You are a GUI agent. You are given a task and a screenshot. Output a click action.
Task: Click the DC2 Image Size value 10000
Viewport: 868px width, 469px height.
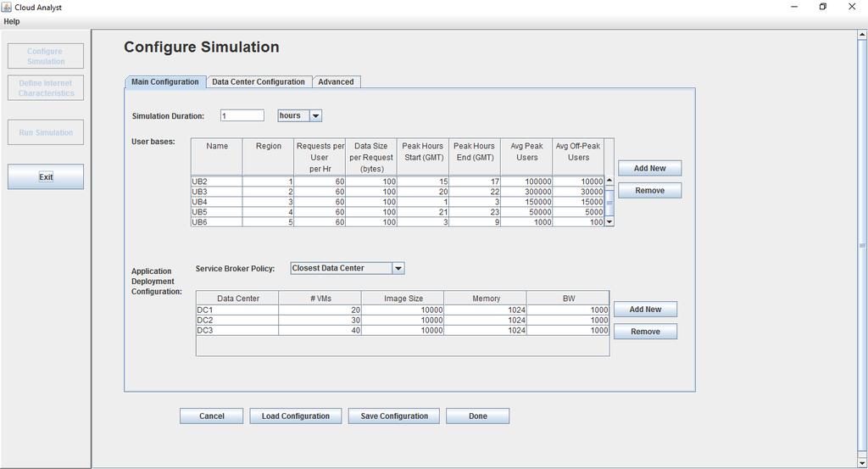click(403, 320)
